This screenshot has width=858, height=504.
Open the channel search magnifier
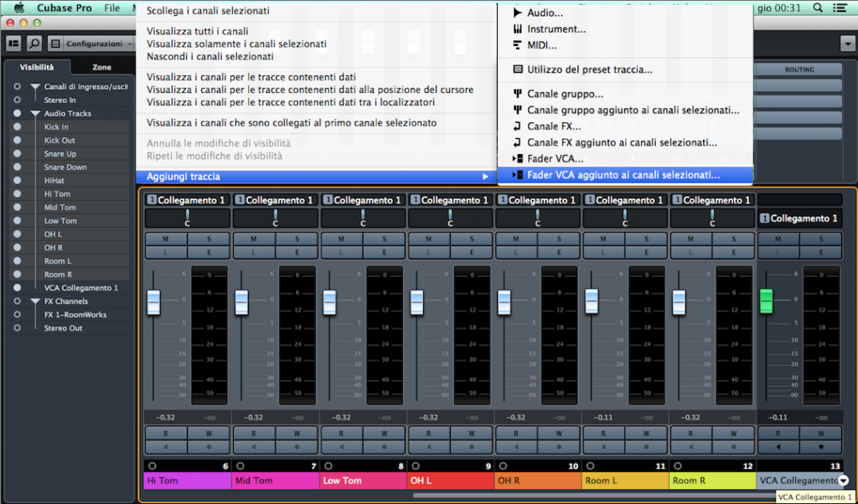pyautogui.click(x=34, y=44)
